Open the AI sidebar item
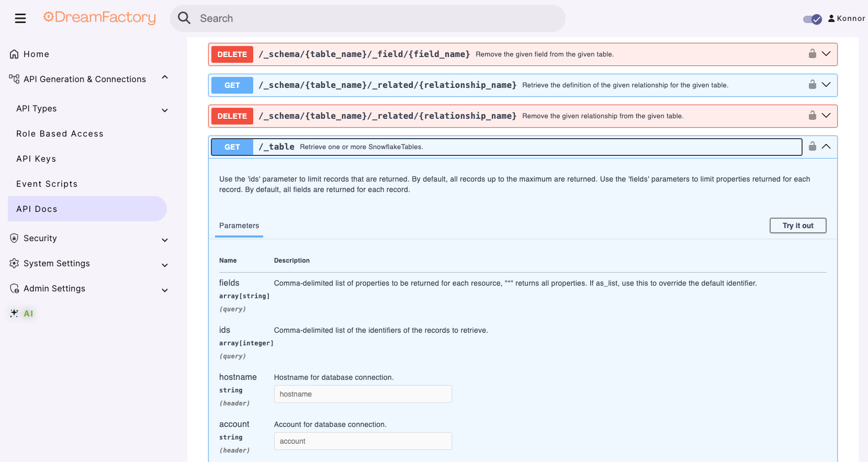 (x=28, y=313)
